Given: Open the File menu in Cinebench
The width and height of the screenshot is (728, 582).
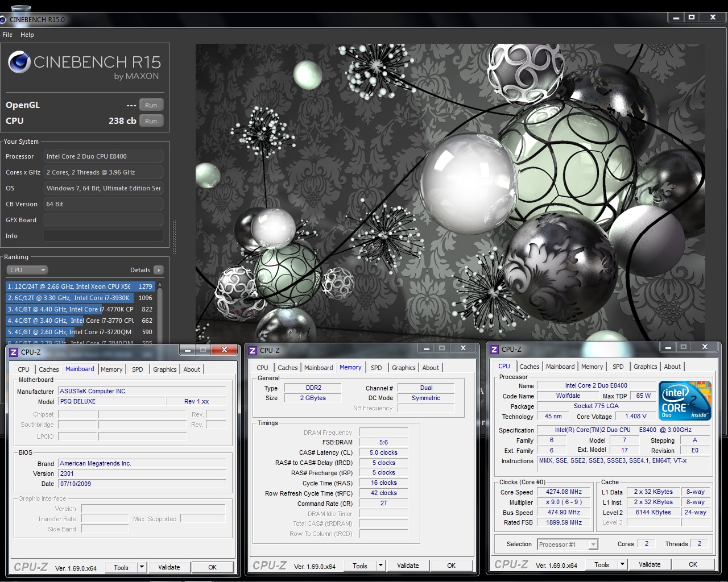Looking at the screenshot, I should point(7,35).
